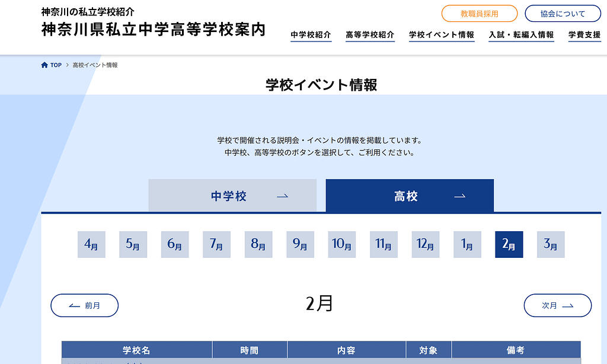Screen dimensions: 607x364
Task: Click the arrow on 中学校 tab
Action: coord(283,196)
